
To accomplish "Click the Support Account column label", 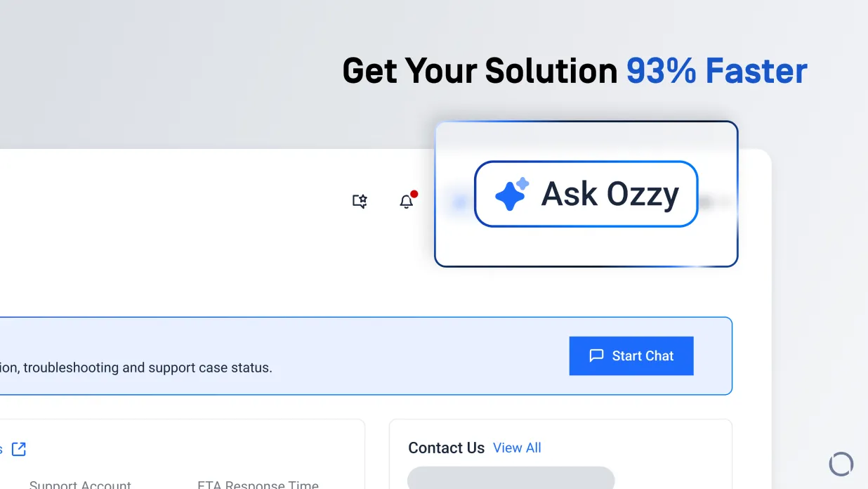I will (80, 484).
